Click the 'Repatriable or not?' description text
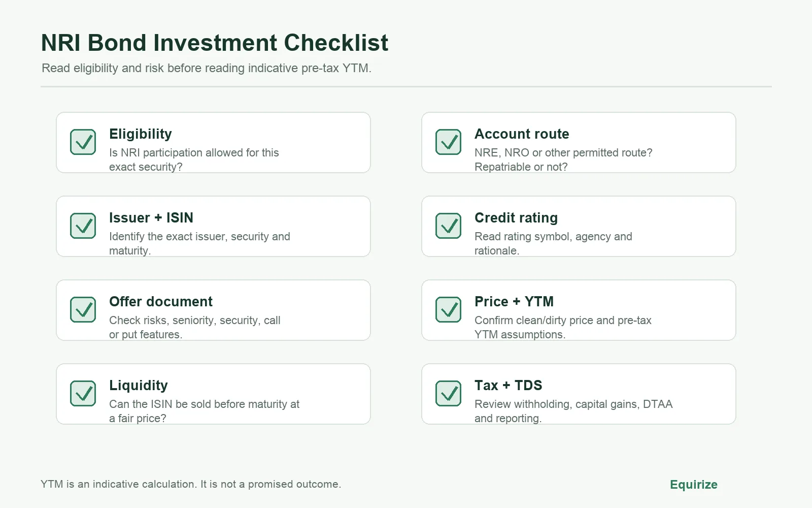 [x=521, y=167]
